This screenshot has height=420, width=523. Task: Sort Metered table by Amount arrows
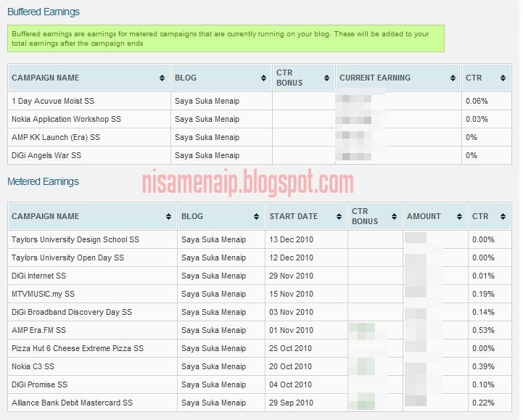coord(459,216)
